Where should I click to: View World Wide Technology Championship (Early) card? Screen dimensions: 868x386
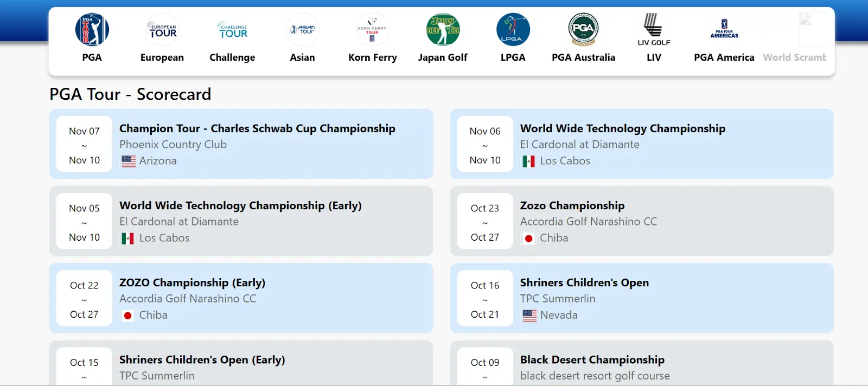tap(240, 205)
